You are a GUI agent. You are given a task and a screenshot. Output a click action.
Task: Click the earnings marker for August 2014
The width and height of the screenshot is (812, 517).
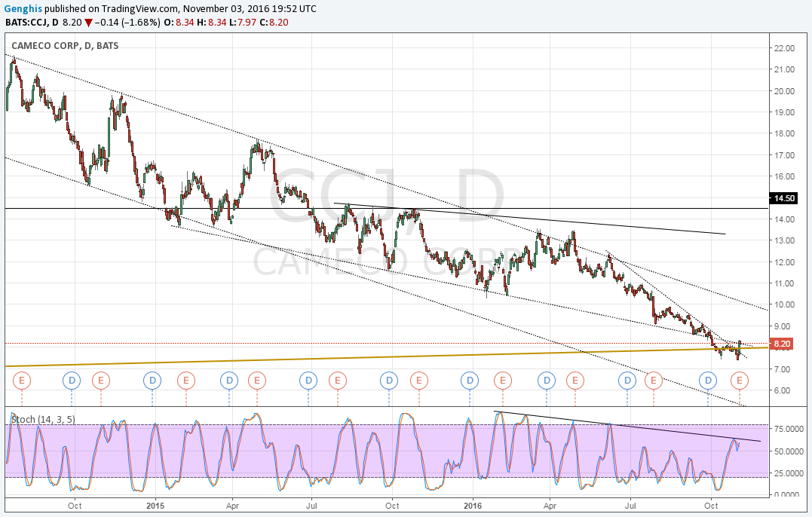(22, 381)
